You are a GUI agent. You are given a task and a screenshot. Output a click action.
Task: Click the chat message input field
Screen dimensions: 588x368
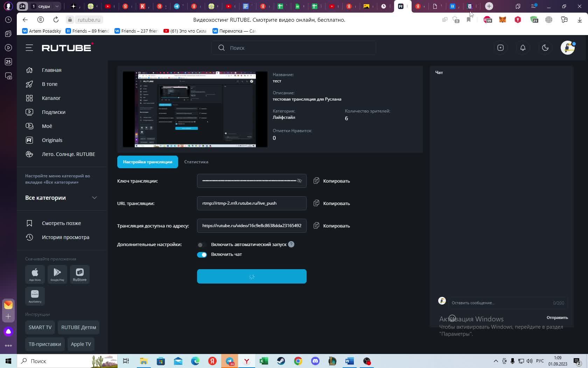click(x=508, y=303)
